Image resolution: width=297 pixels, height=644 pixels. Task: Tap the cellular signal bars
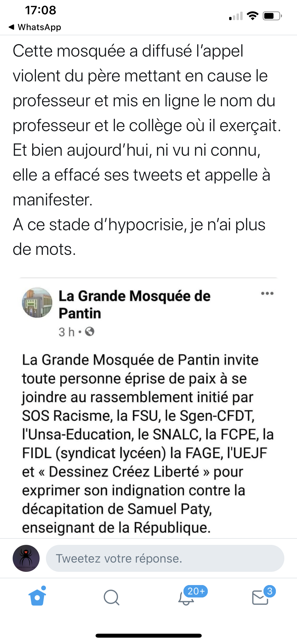point(236,16)
